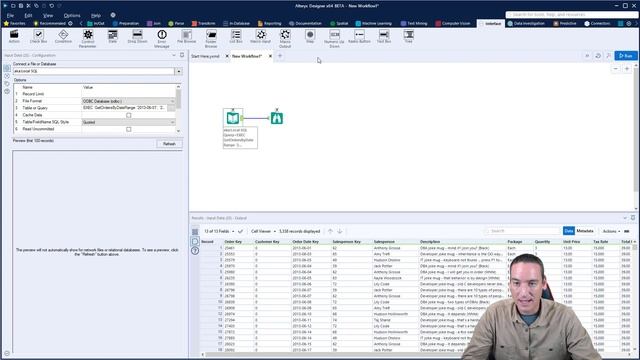Click the Refresh preview button
This screenshot has width=640, height=360.
tap(169, 144)
